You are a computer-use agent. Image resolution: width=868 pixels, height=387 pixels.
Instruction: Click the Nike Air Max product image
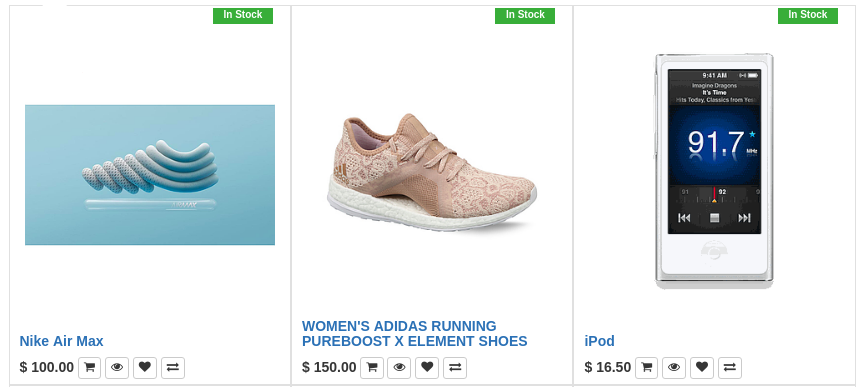(150, 175)
